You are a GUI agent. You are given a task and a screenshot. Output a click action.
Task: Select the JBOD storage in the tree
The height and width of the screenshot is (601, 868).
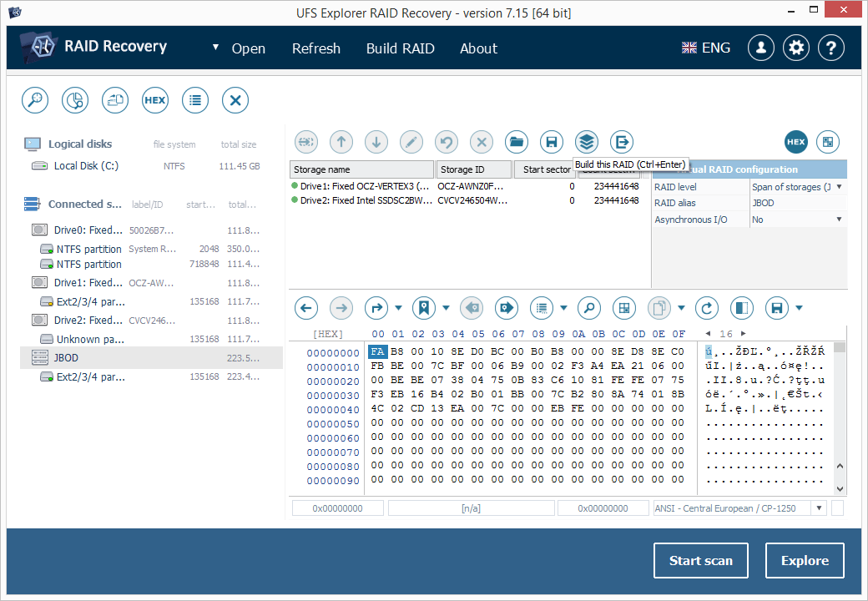tap(151, 358)
